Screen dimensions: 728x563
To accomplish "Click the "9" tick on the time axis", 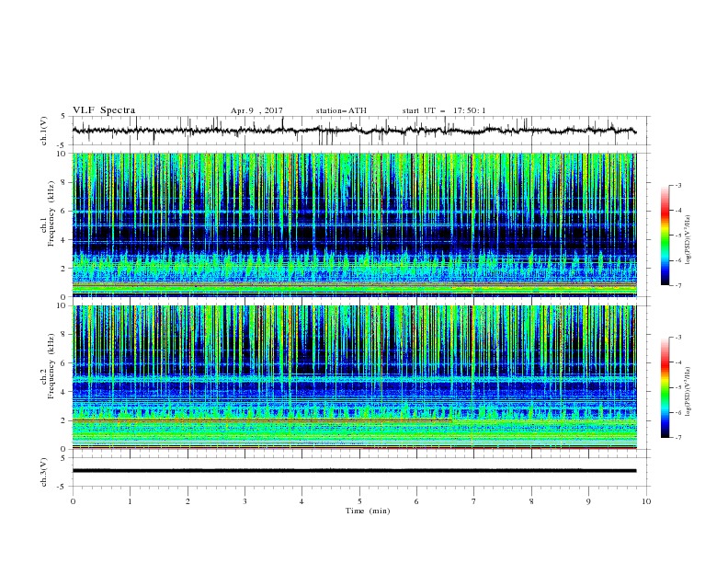I will (588, 501).
